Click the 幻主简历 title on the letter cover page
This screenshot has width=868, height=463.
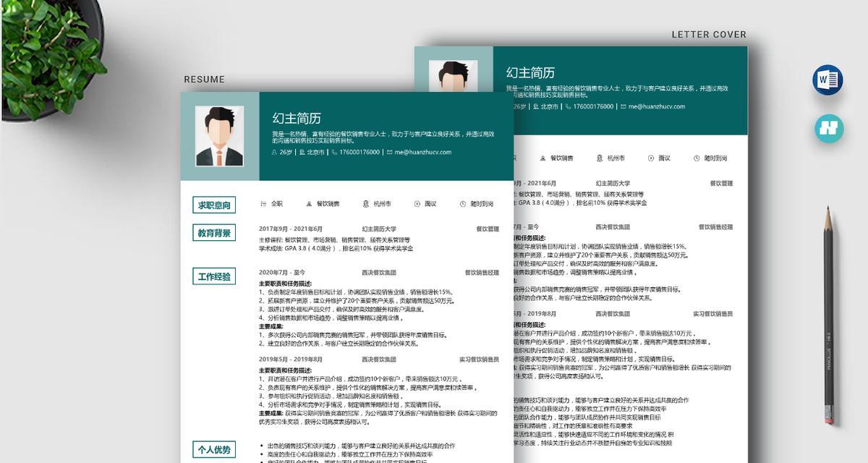tap(530, 72)
